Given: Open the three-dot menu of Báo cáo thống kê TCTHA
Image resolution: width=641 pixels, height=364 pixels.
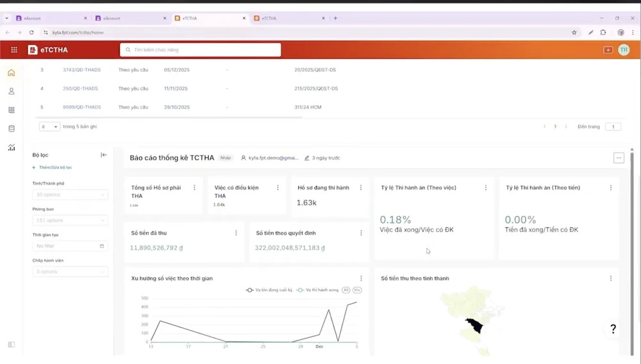Looking at the screenshot, I should pos(619,158).
